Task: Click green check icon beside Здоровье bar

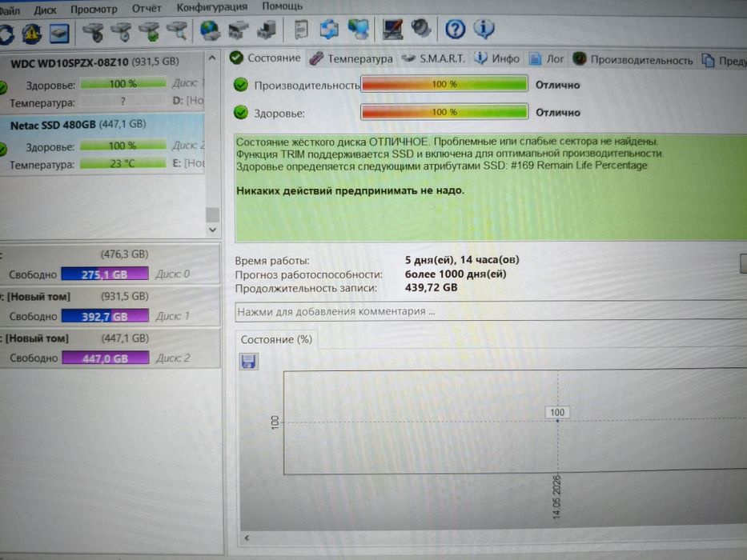Action: tap(241, 113)
